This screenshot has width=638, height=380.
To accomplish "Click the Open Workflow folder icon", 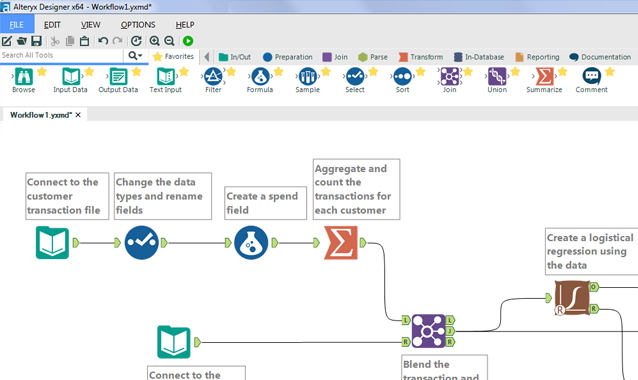I will coord(22,41).
